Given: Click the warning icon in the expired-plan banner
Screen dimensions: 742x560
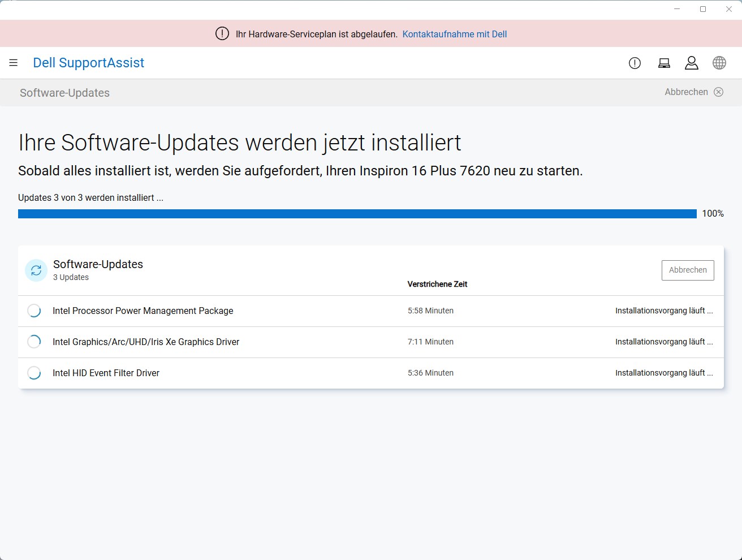Looking at the screenshot, I should [x=222, y=34].
